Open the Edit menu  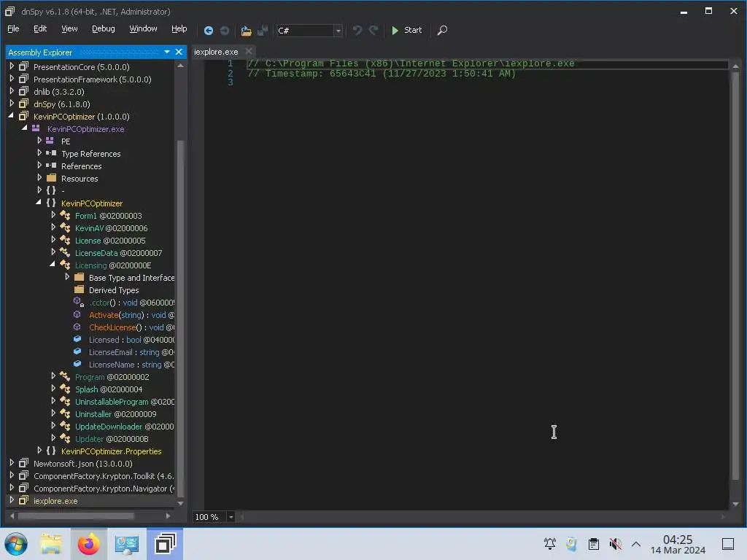pos(40,28)
